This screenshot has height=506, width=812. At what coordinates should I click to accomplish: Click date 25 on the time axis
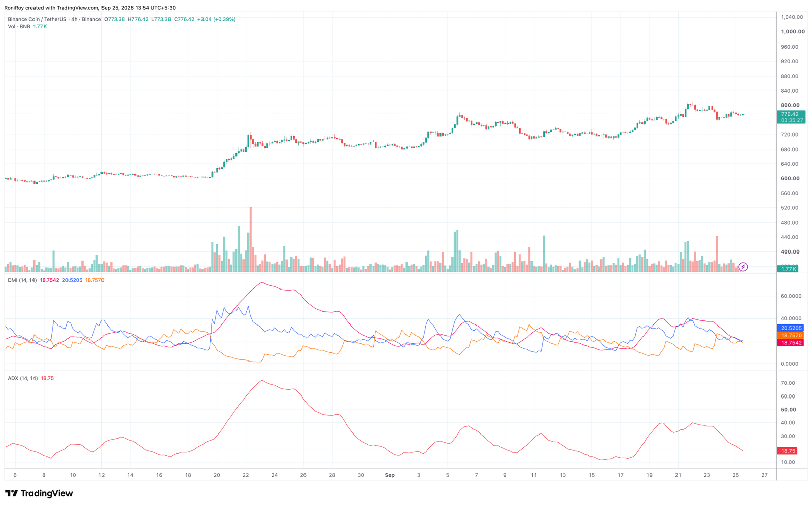[736, 475]
